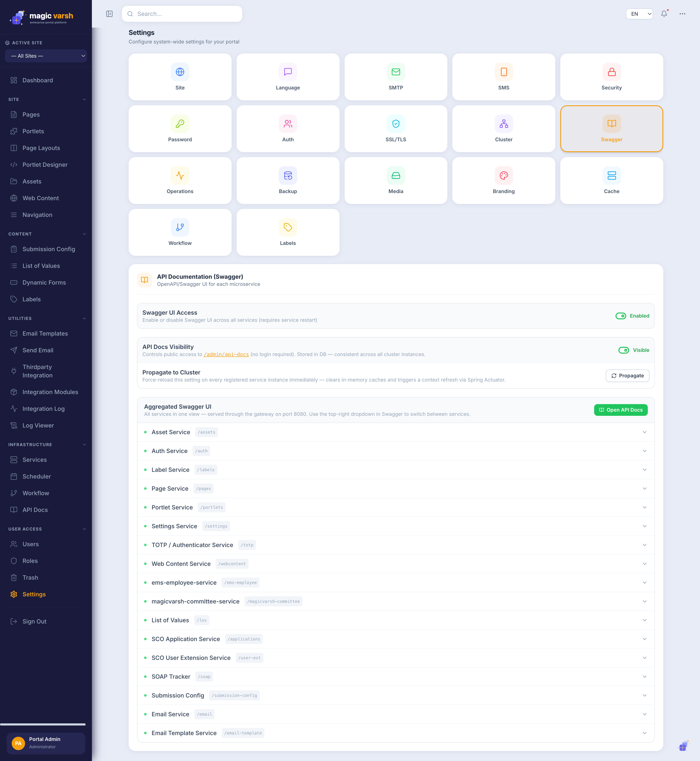Go to Dashboard in the sidebar
This screenshot has width=700, height=761.
click(x=46, y=80)
